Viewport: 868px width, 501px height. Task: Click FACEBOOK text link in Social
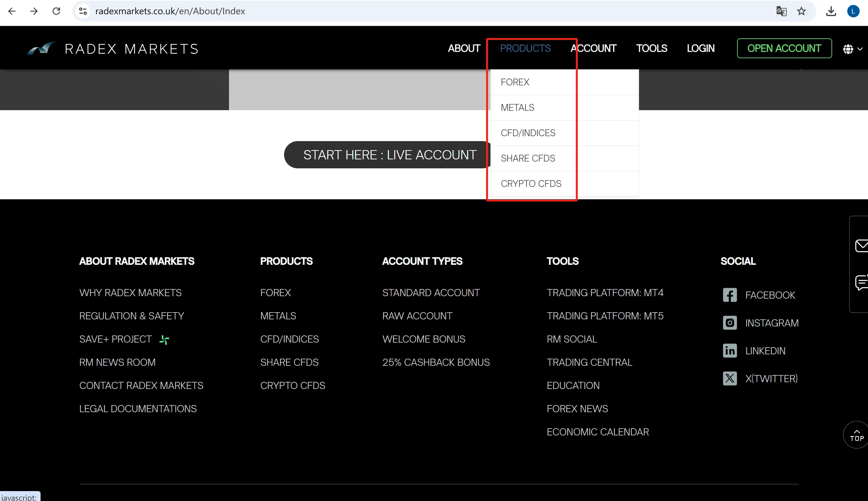(x=770, y=295)
